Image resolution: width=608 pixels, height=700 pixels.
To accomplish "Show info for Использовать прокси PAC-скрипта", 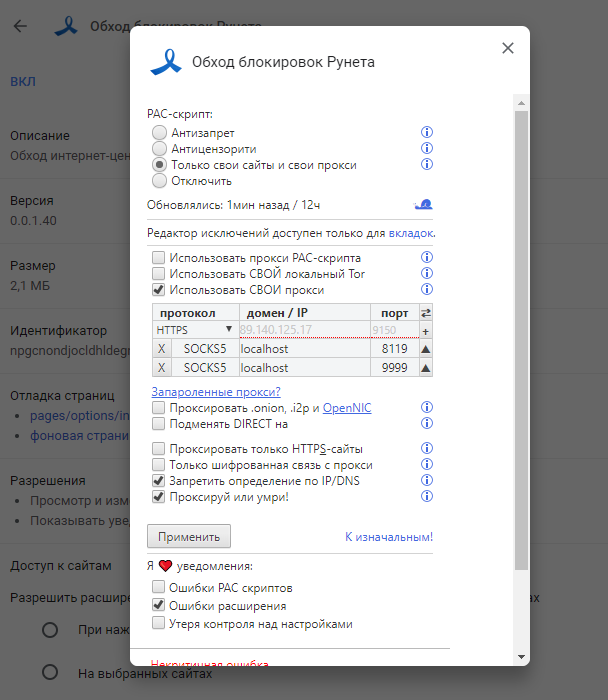I will tap(427, 257).
